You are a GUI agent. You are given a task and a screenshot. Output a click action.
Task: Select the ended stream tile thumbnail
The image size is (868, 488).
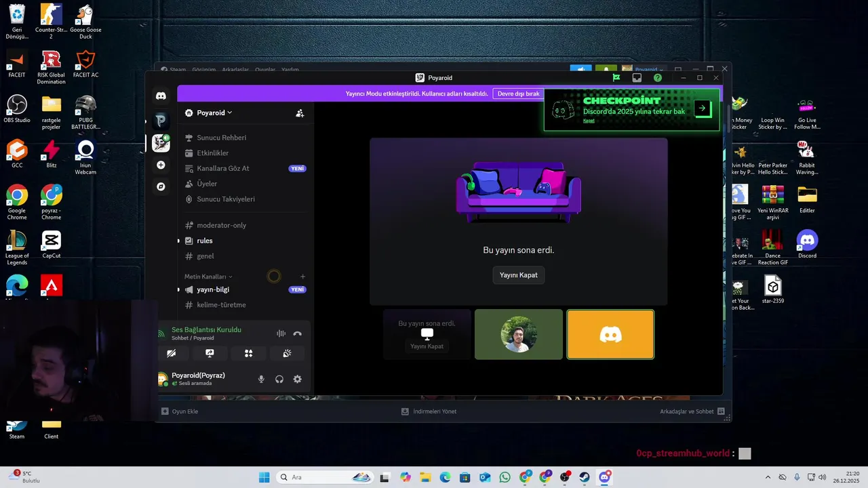[427, 334]
